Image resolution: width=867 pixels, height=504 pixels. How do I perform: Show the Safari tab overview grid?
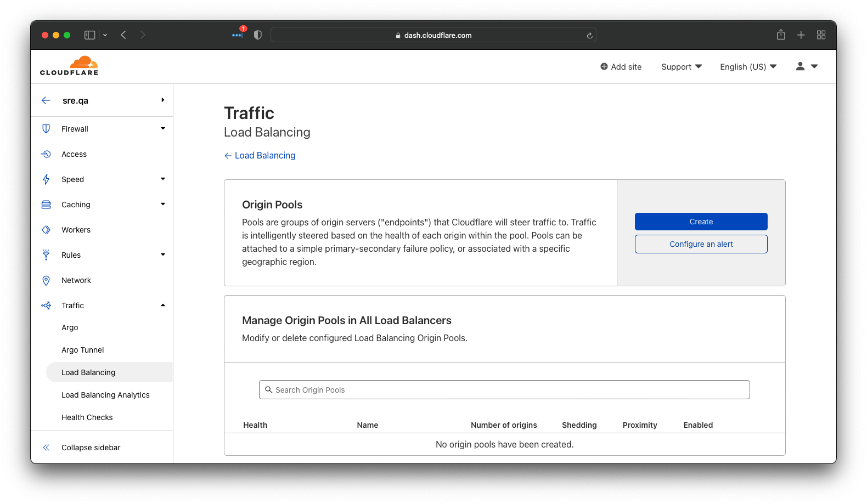821,35
